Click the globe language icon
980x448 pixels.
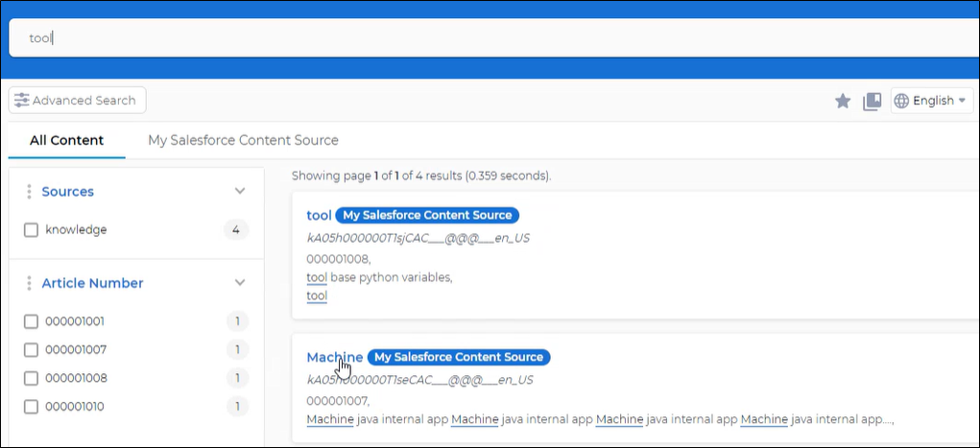point(900,101)
